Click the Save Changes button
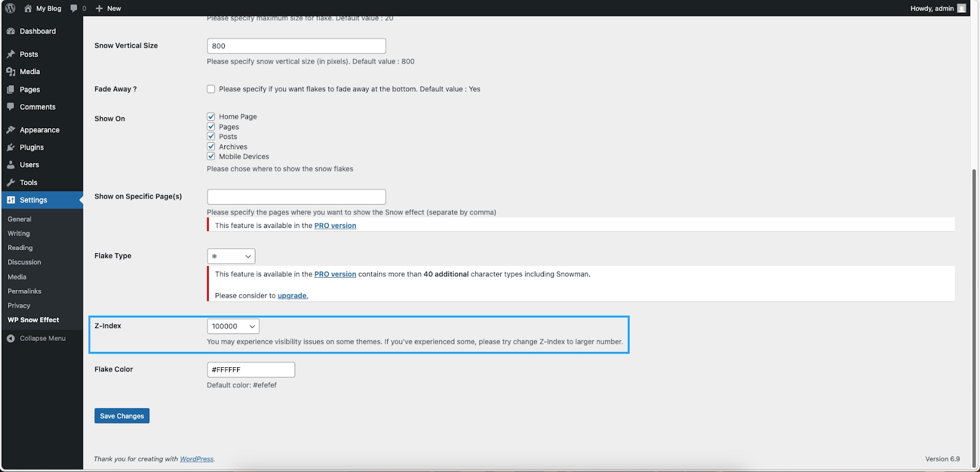Image resolution: width=980 pixels, height=472 pixels. click(122, 416)
